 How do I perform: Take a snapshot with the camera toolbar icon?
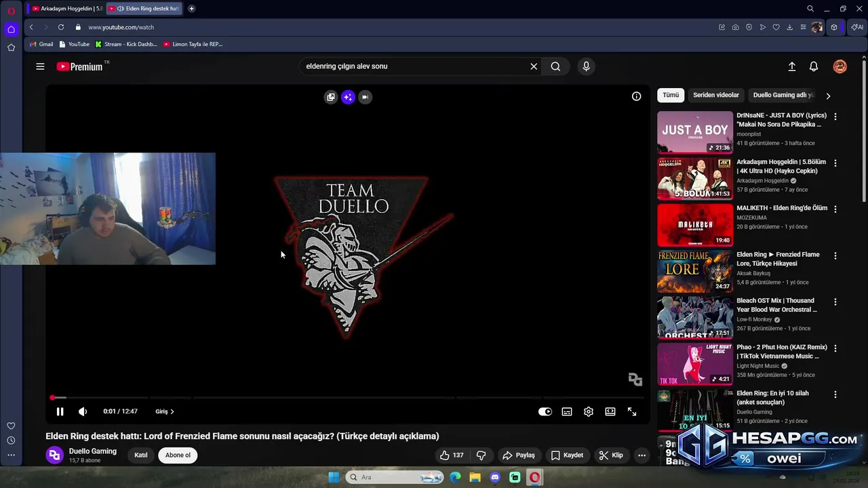pos(736,27)
